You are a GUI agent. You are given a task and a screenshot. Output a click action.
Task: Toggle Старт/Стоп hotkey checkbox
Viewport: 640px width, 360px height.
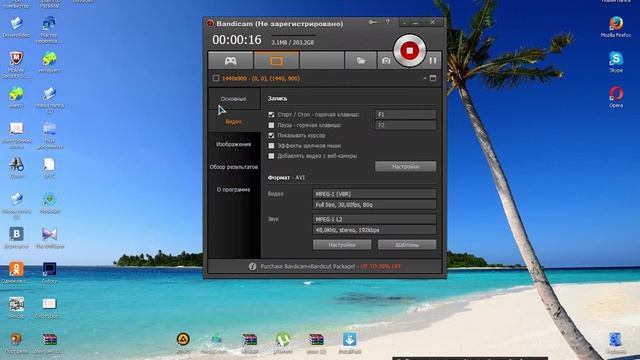tap(271, 115)
